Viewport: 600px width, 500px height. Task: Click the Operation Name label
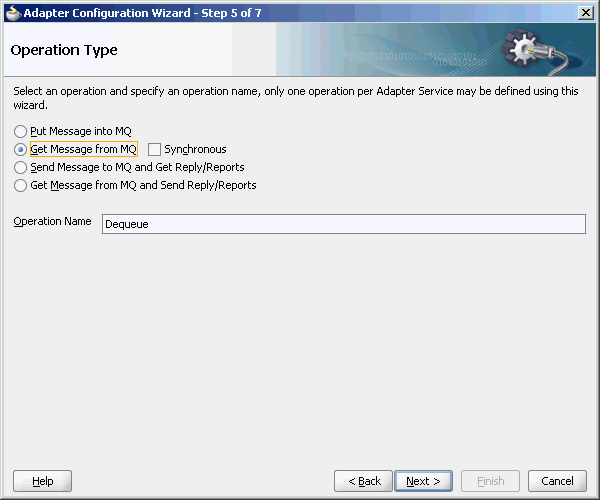[52, 221]
